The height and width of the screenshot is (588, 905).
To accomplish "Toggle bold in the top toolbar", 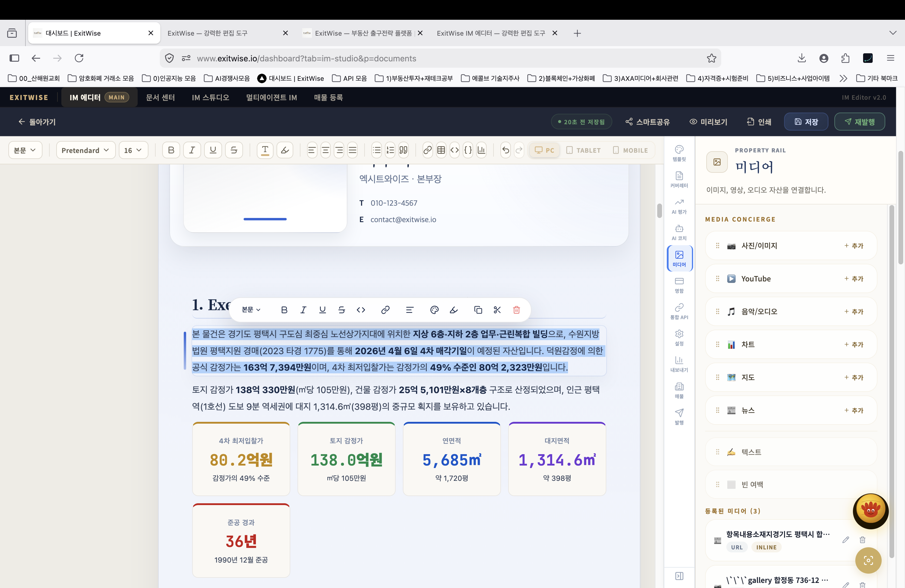I will click(x=171, y=150).
